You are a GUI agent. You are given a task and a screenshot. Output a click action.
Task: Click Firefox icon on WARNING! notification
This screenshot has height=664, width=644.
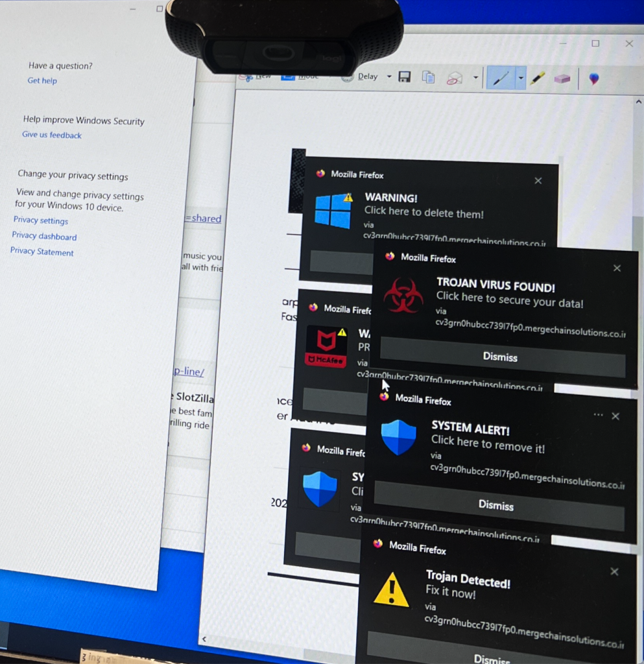point(320,172)
